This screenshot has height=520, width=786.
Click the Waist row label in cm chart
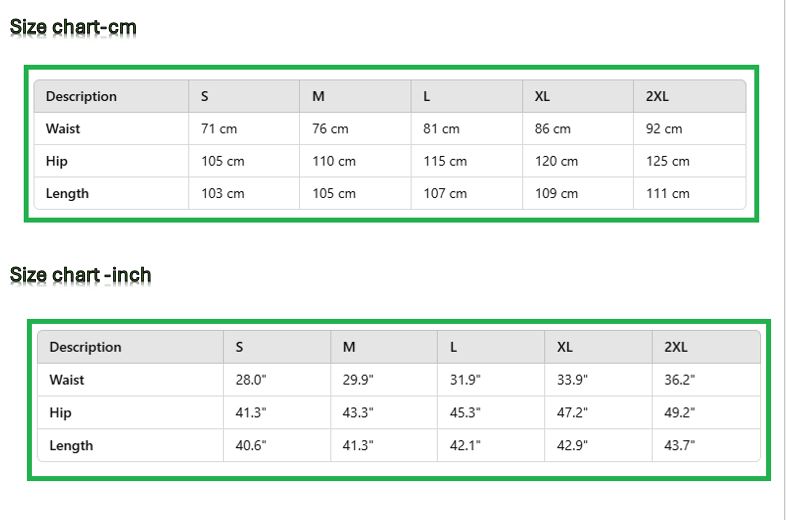(63, 129)
